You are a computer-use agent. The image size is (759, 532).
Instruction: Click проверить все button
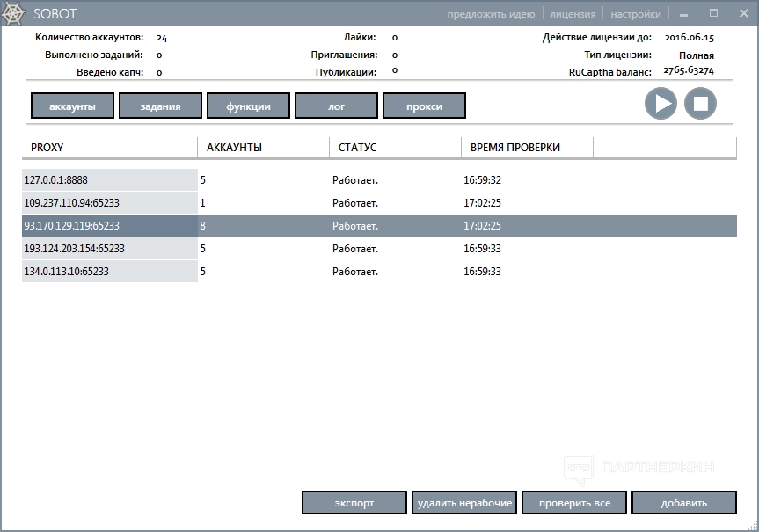point(573,503)
